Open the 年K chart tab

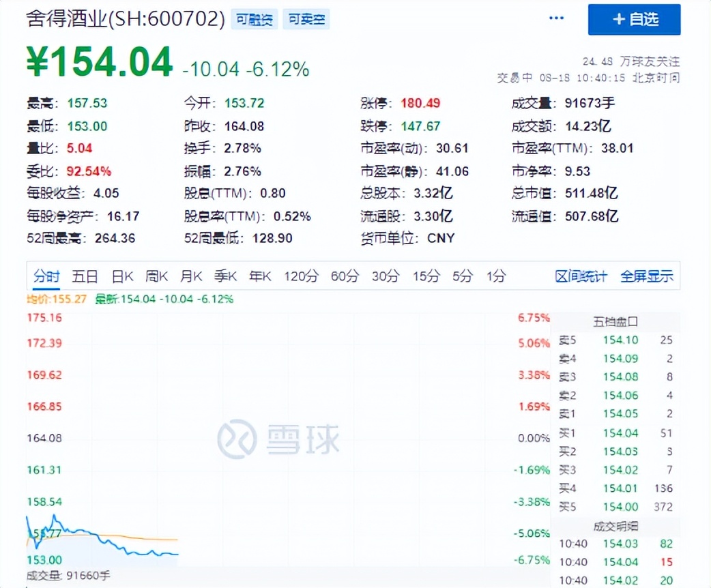tap(260, 276)
